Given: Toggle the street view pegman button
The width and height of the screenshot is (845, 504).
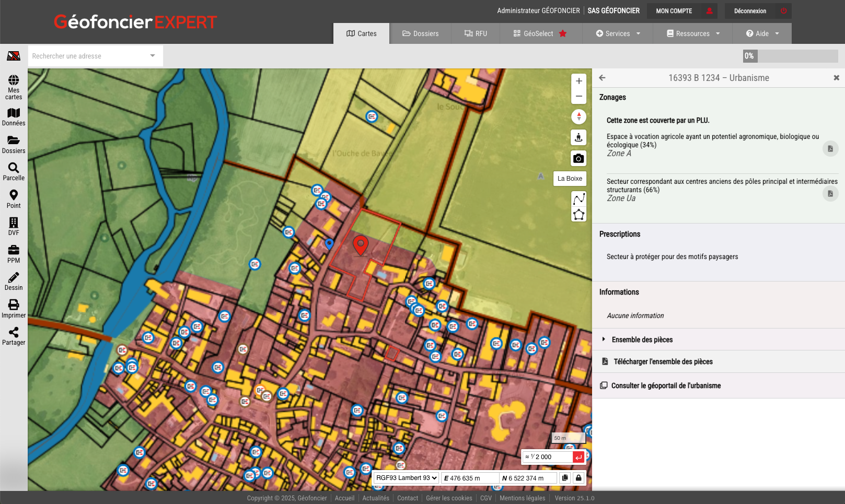Looking at the screenshot, I should (578, 138).
